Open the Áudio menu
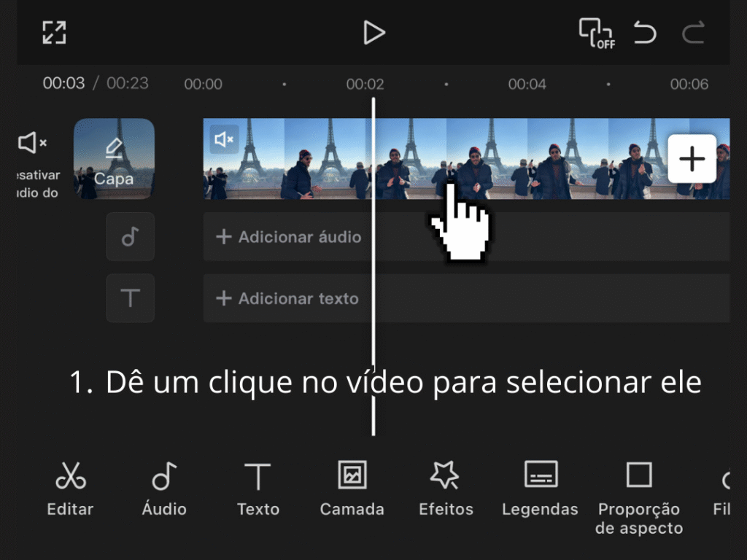 point(164,488)
